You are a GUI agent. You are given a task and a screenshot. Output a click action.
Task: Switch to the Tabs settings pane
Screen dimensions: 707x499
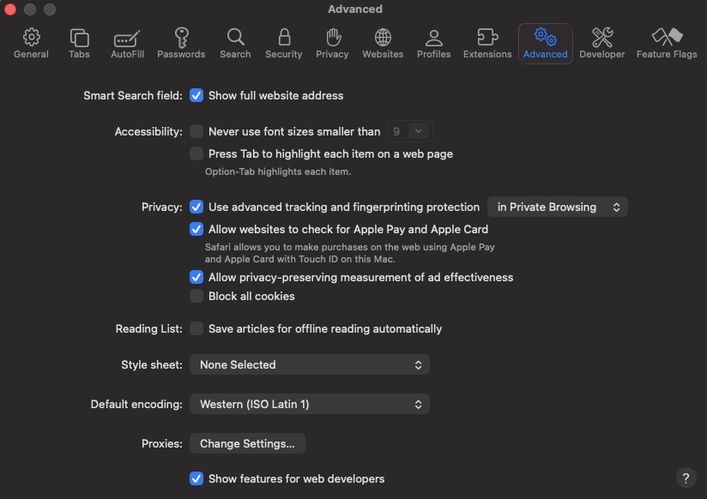[x=79, y=43]
